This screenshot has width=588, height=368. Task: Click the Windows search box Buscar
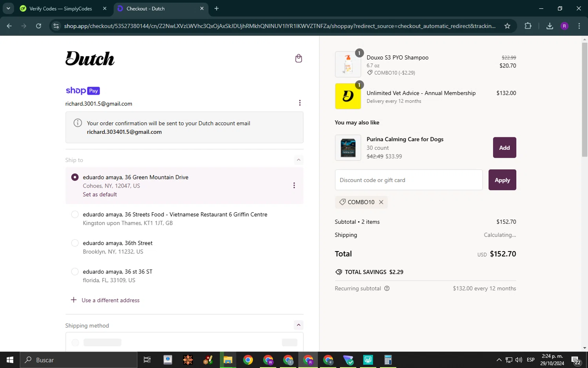coord(78,360)
